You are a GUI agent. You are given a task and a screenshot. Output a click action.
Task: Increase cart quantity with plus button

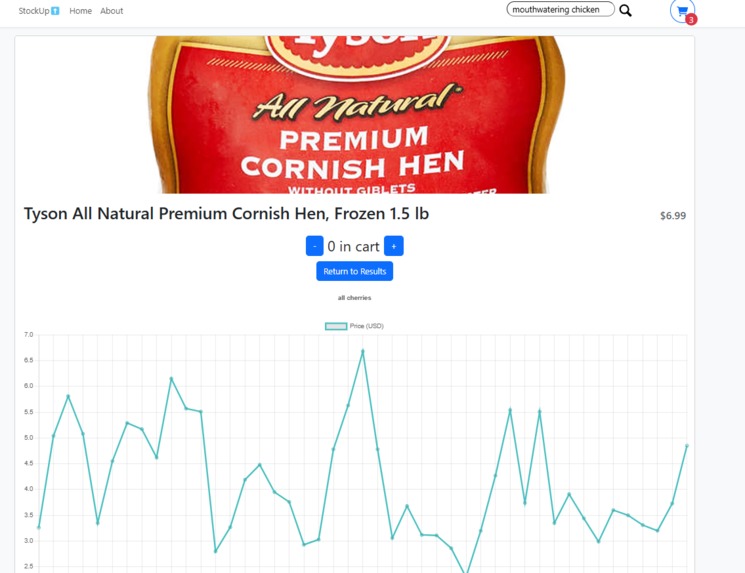coord(393,246)
